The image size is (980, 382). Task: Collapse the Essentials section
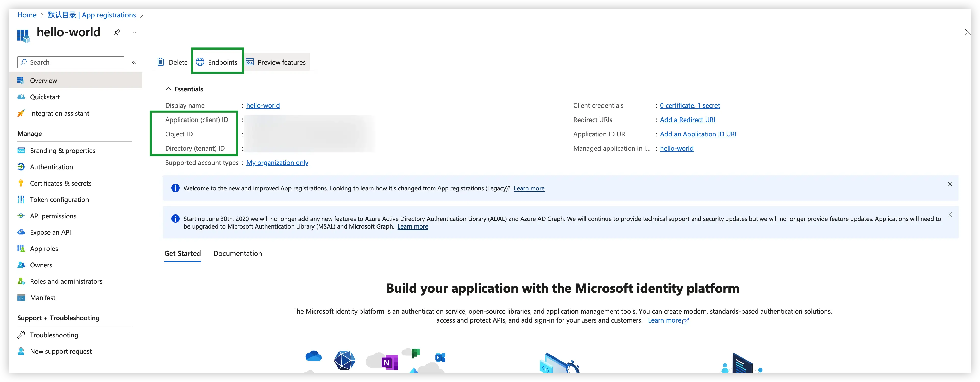pyautogui.click(x=168, y=89)
